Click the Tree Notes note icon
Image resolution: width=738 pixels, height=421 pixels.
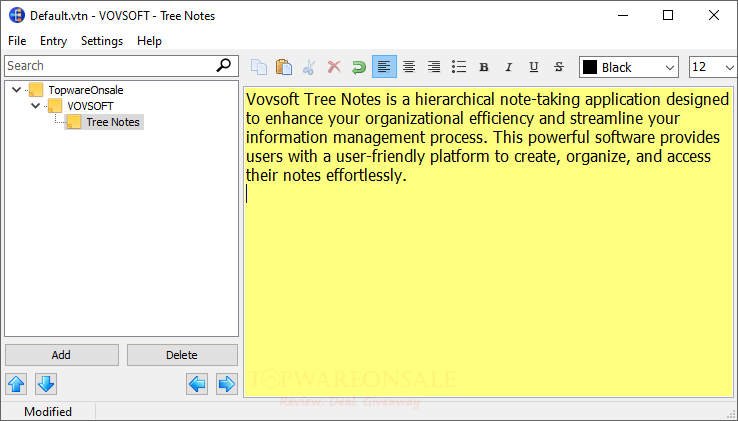coord(73,121)
